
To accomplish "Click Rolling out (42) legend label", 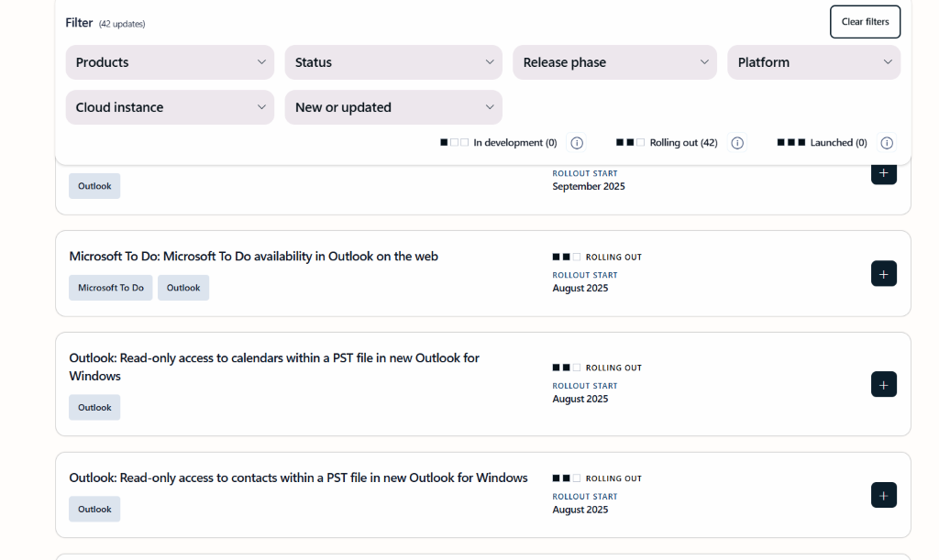I will coord(683,142).
